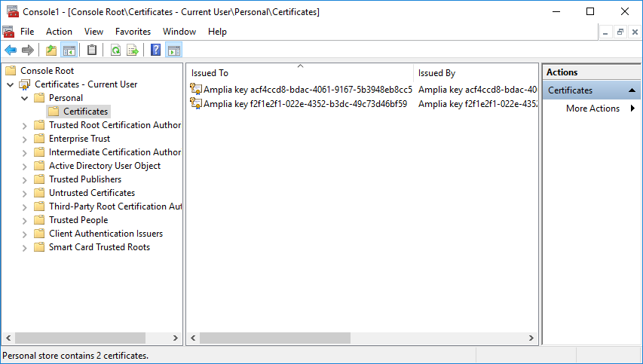
Task: Select Amplia key acf4ccd8 certificate name
Action: (308, 90)
